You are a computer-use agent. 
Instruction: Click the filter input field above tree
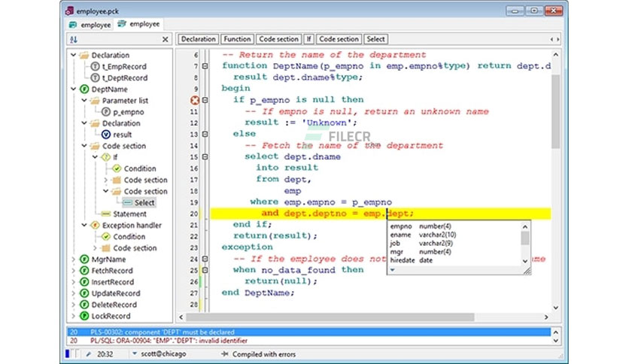[120, 39]
